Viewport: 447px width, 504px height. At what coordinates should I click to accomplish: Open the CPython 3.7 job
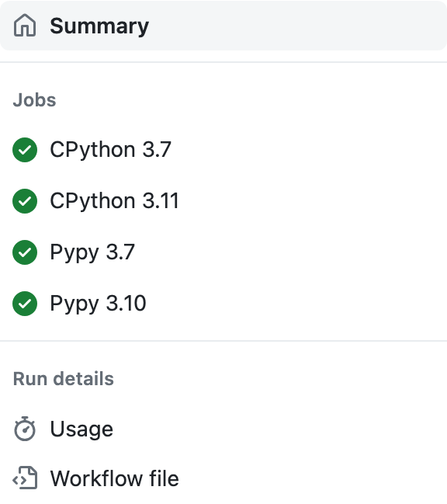tap(110, 150)
